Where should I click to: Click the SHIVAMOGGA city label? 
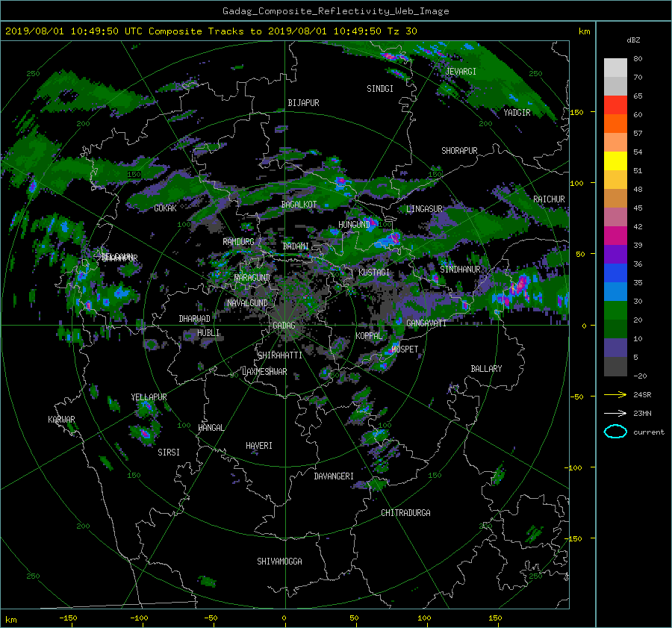(279, 562)
